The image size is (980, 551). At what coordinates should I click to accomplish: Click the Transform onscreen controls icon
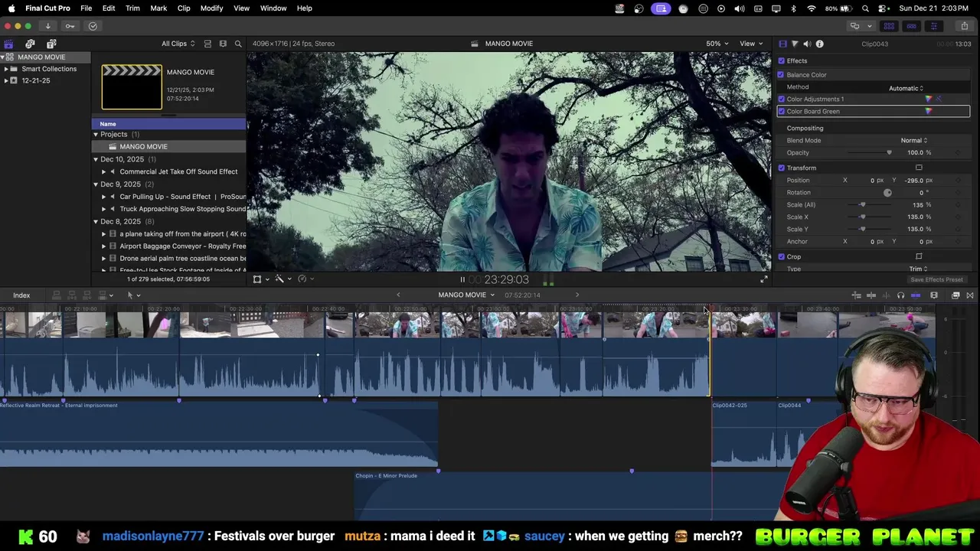919,168
